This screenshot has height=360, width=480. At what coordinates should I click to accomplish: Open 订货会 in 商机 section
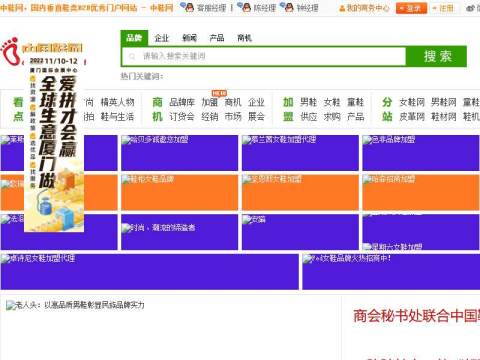click(x=182, y=116)
